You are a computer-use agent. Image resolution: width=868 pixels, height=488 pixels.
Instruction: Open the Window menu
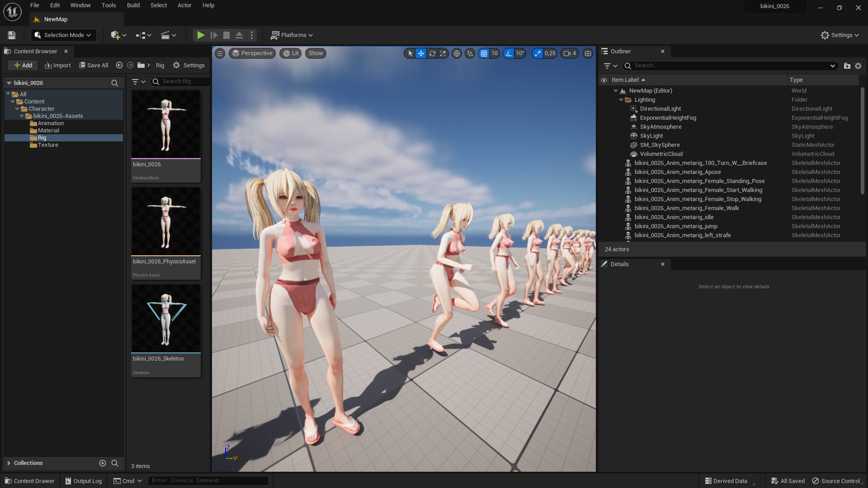(80, 5)
